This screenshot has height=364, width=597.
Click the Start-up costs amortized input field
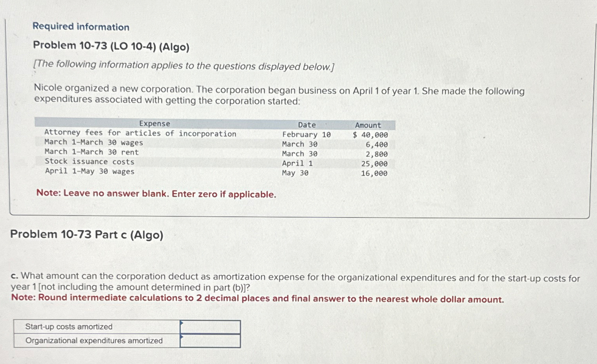click(x=210, y=326)
